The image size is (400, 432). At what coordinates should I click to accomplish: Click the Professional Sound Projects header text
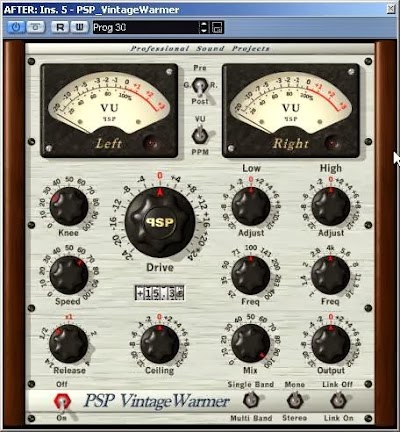point(200,49)
